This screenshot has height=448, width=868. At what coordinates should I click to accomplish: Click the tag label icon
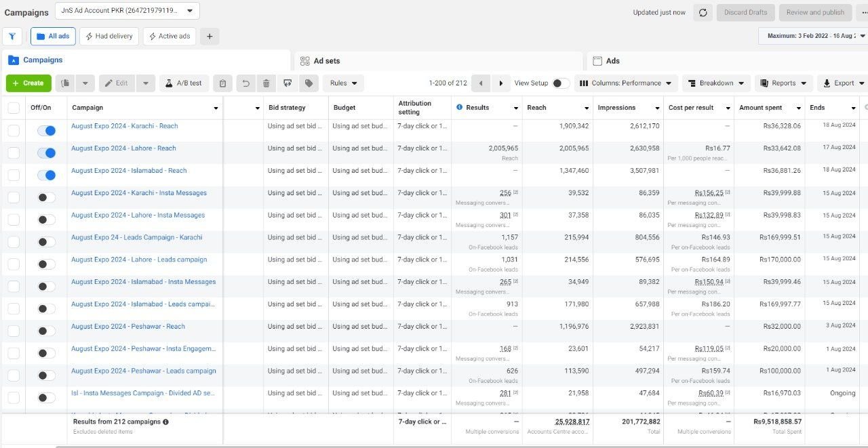309,83
